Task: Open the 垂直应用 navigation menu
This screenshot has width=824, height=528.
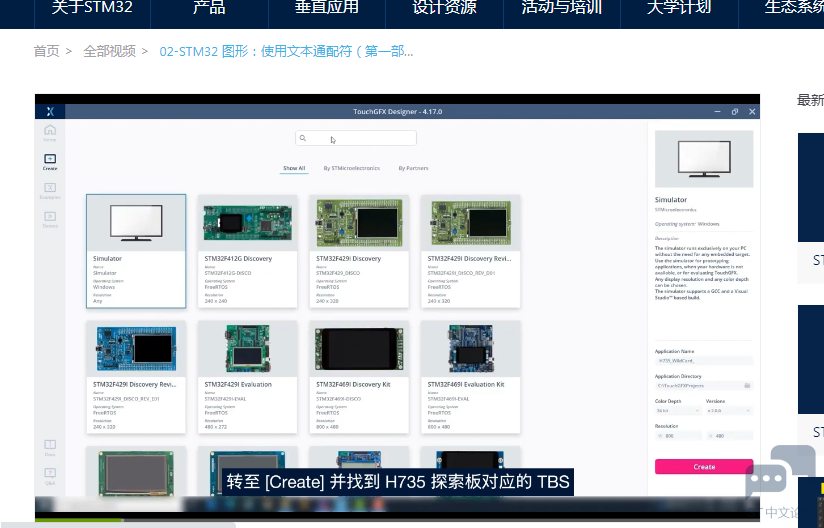Action: [x=327, y=8]
